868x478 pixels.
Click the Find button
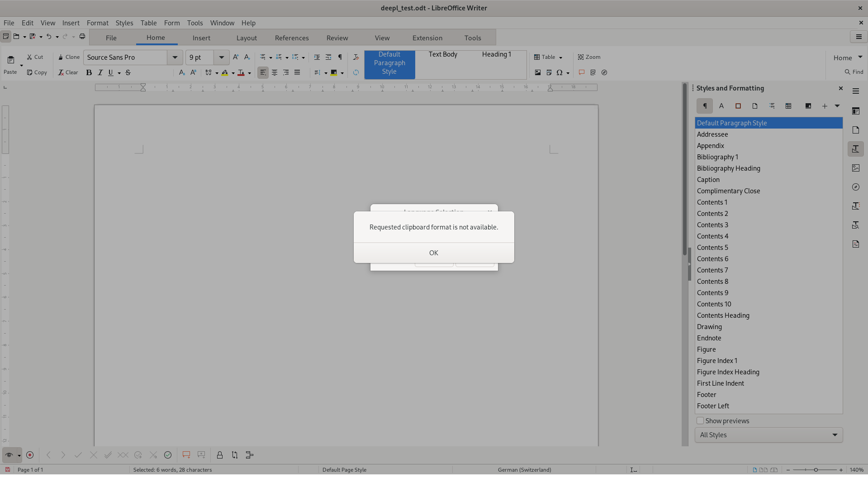pos(854,72)
